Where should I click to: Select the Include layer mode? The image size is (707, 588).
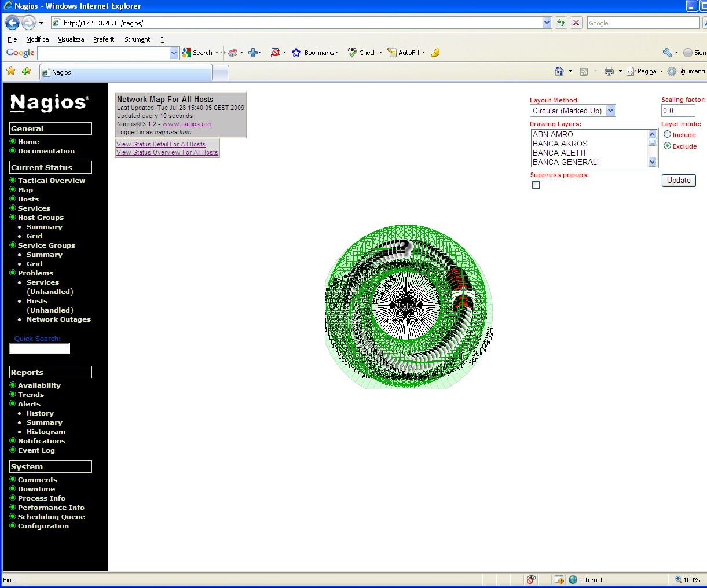667,134
